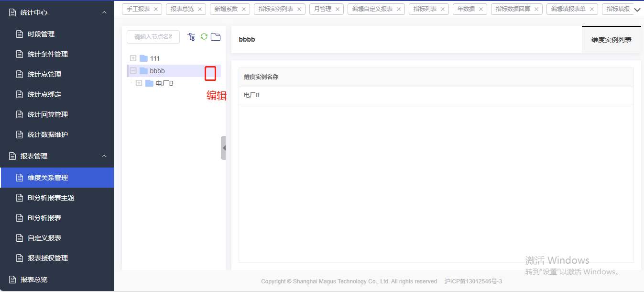
Task: Open BI分析报表主题 in sidebar
Action: coord(51,198)
